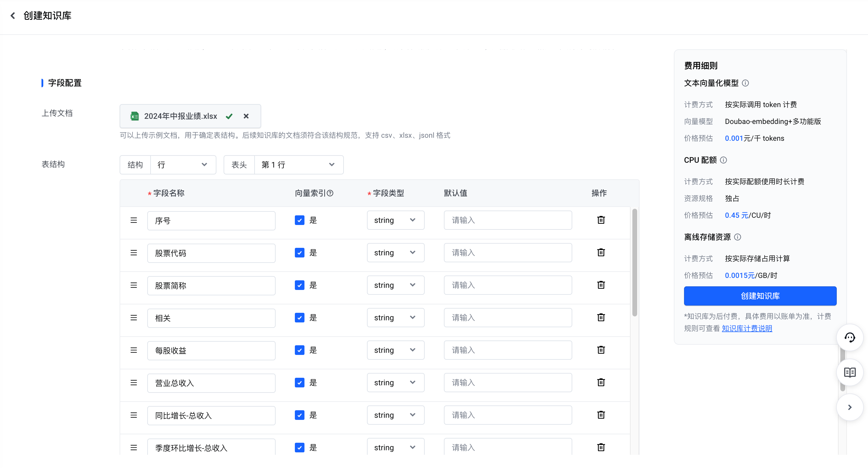Click the 股票简称 field name input
868x468 pixels.
tap(211, 286)
